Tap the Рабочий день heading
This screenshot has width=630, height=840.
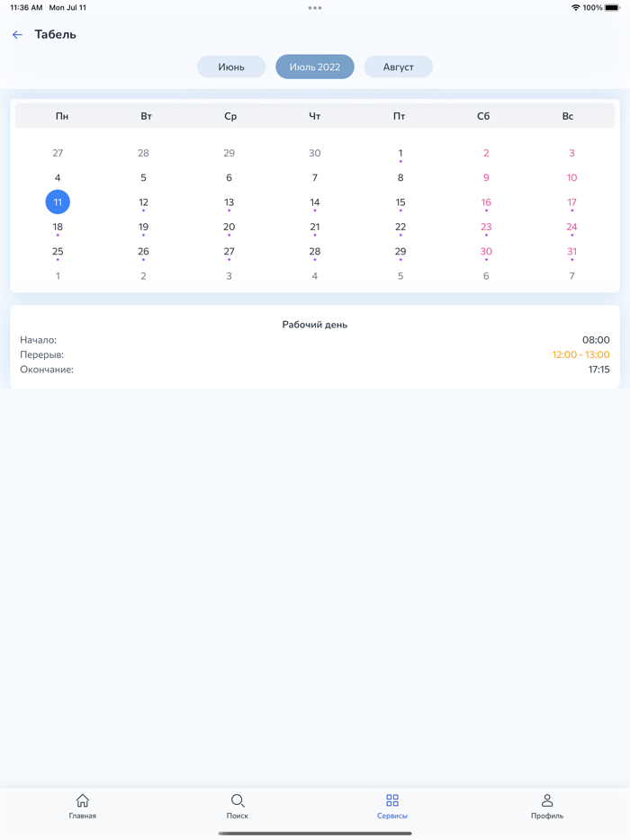315,325
